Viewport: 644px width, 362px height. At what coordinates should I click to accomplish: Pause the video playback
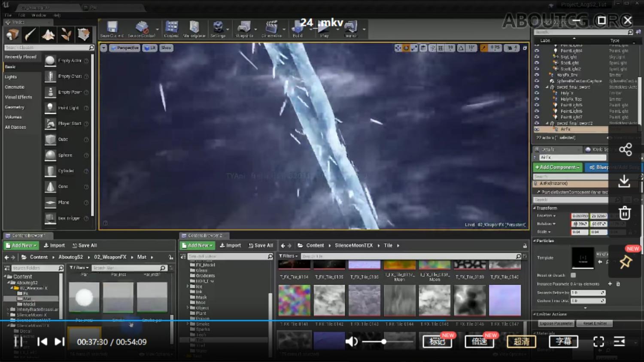(x=18, y=342)
